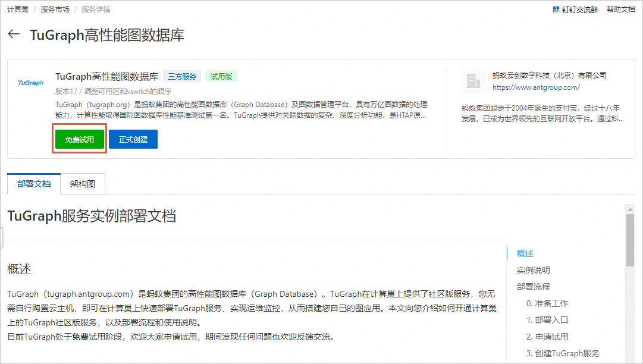This screenshot has height=364, width=643.
Task: Click the collapsed side panel handle at left edge
Action: pyautogui.click(x=1, y=237)
